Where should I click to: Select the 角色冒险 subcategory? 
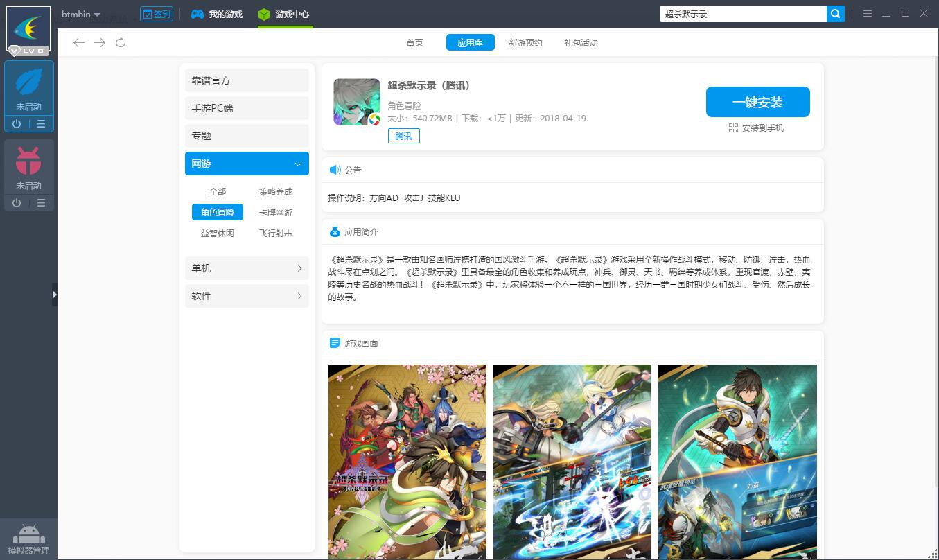[x=218, y=212]
